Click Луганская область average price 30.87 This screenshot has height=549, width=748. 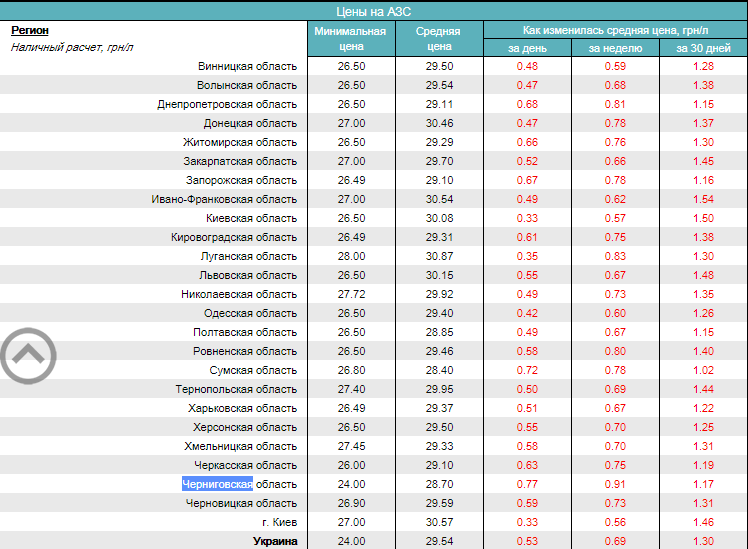pyautogui.click(x=439, y=256)
